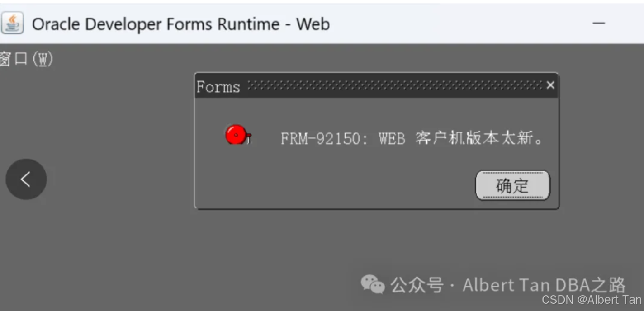Click the round back arrow button
This screenshot has width=644, height=311.
click(x=26, y=179)
